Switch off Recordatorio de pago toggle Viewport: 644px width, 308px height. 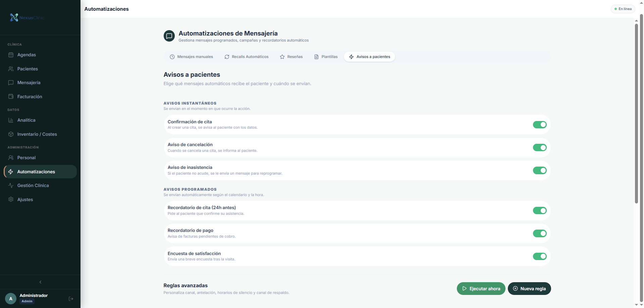point(540,233)
